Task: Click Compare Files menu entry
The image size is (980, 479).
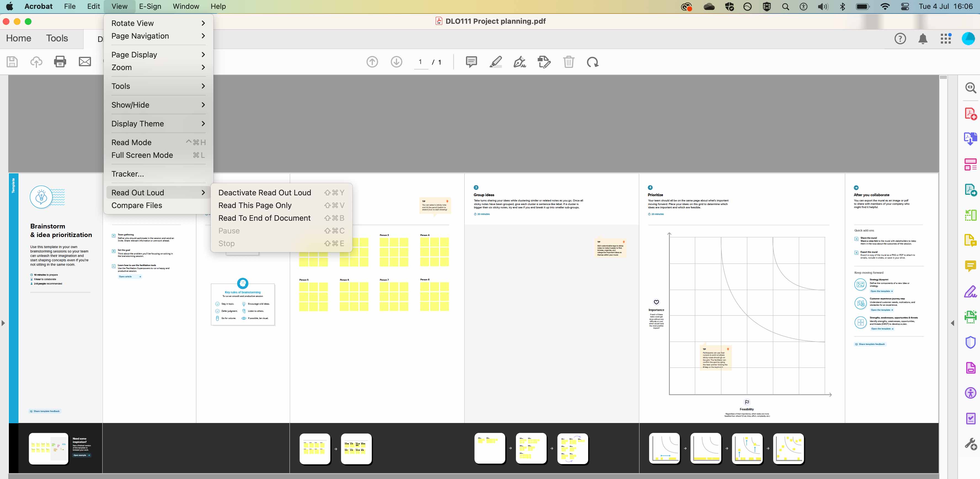Action: click(136, 205)
